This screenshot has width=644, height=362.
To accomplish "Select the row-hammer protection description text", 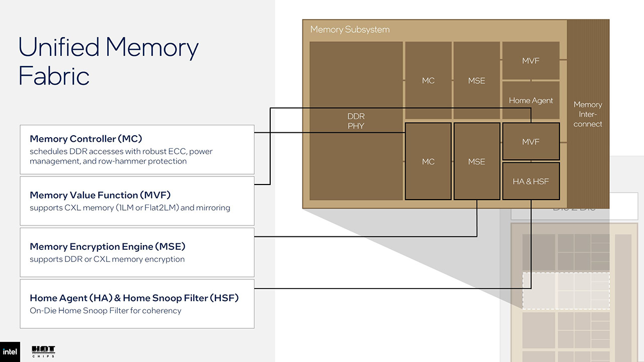I will (121, 156).
